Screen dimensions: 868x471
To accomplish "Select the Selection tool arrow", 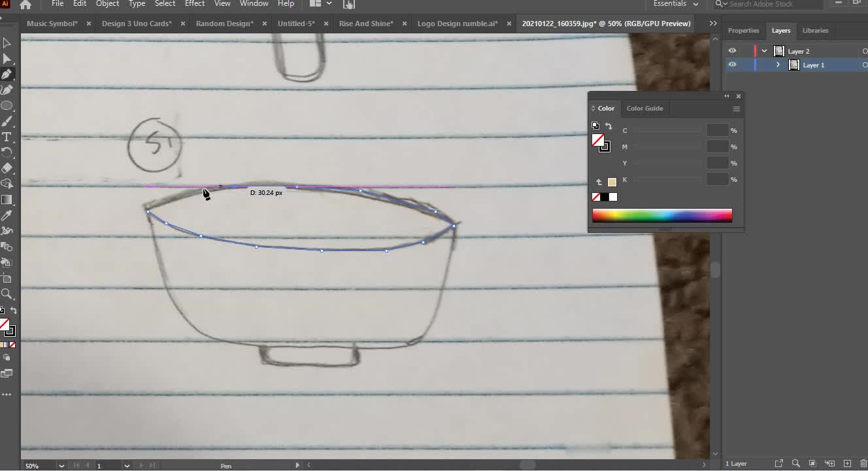I will (x=7, y=43).
